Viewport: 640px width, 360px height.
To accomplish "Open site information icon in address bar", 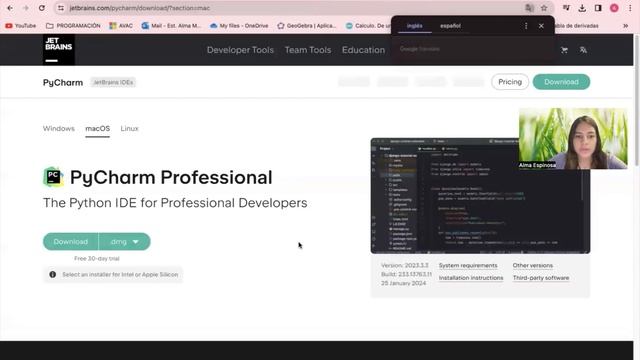I will click(x=61, y=8).
